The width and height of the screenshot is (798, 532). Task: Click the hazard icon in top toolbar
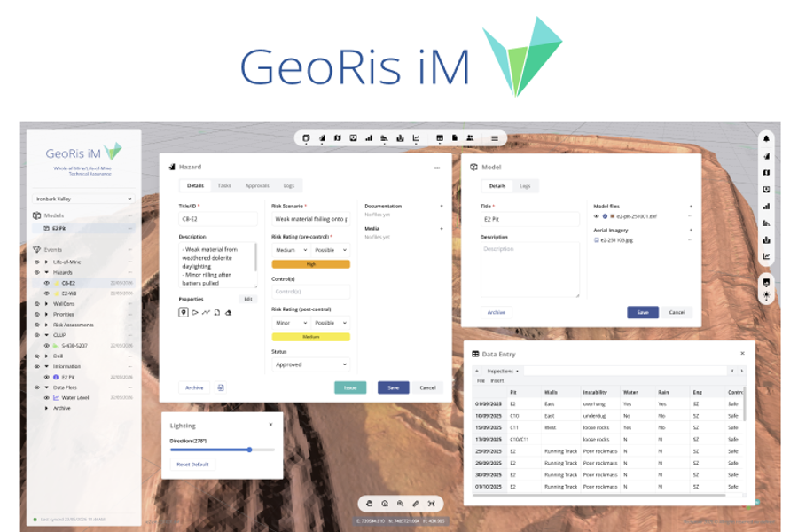[322, 138]
